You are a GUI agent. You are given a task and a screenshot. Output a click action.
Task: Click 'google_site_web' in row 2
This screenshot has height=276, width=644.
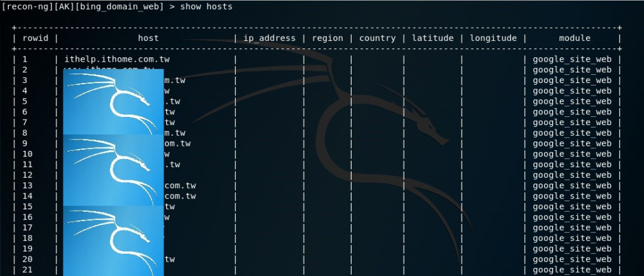572,70
